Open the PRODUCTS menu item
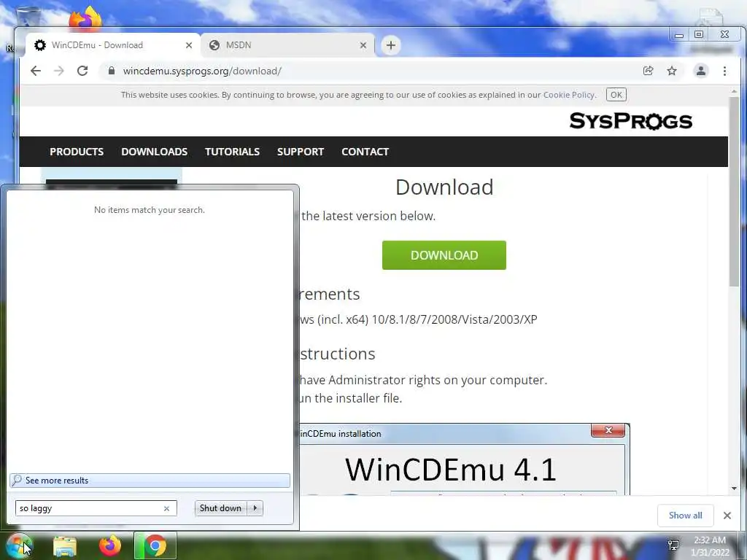 pos(77,152)
